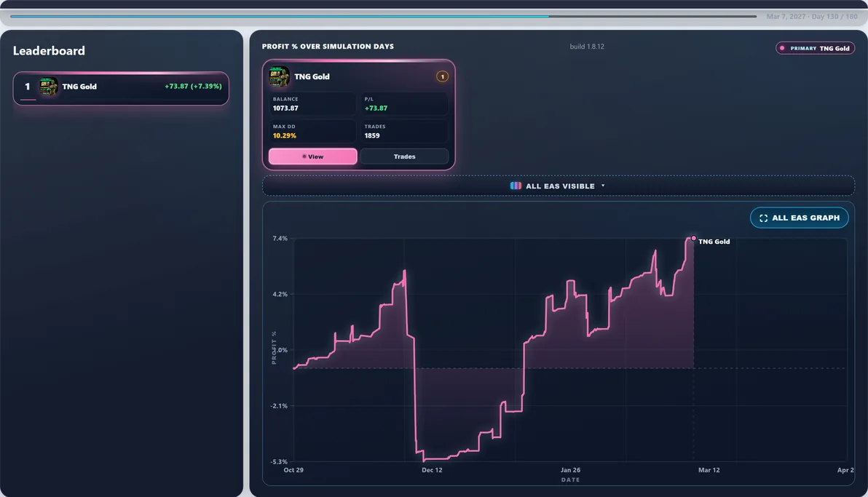The image size is (868, 497).
Task: Select the Primary TNG Gold pill
Action: pos(815,48)
